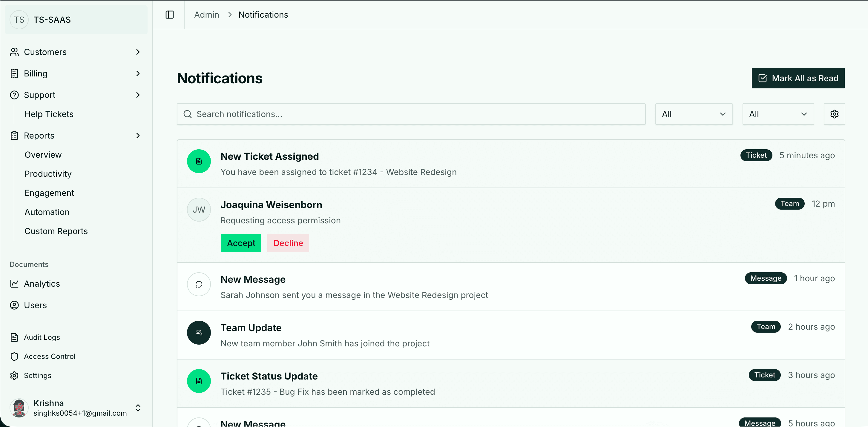This screenshot has height=427, width=868.
Task: Open the TS-SAAS workspace selector
Action: pos(76,19)
